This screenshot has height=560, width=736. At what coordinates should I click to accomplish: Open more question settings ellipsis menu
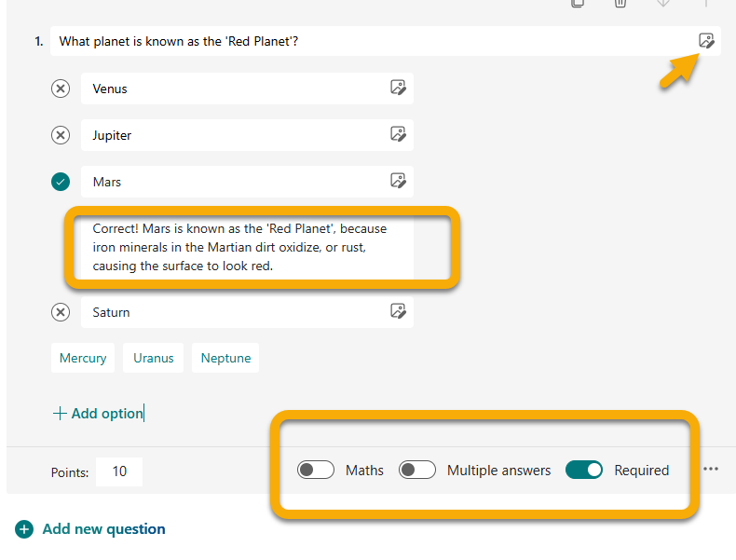point(711,470)
